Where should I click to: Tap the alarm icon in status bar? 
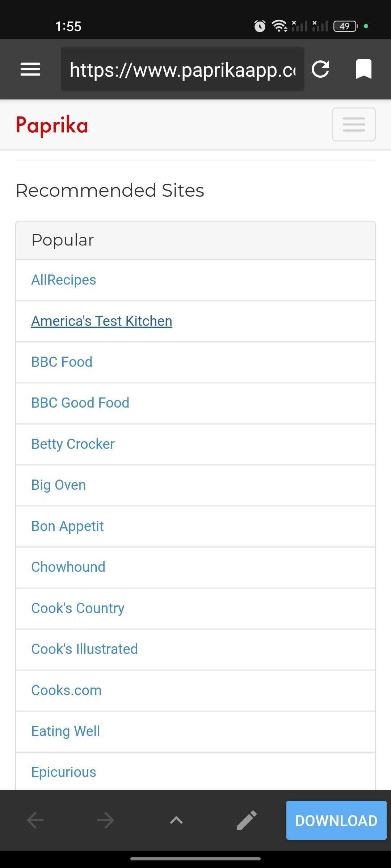click(x=260, y=26)
